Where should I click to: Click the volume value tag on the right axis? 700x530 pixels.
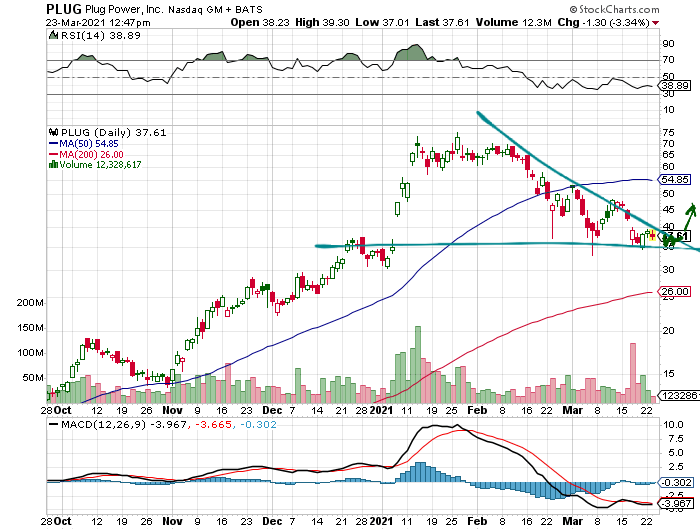point(679,396)
